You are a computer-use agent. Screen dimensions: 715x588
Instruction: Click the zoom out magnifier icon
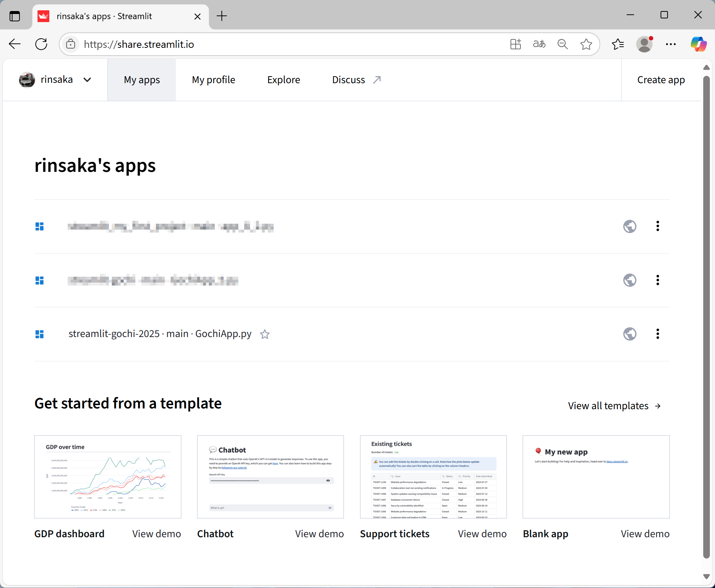tap(563, 44)
